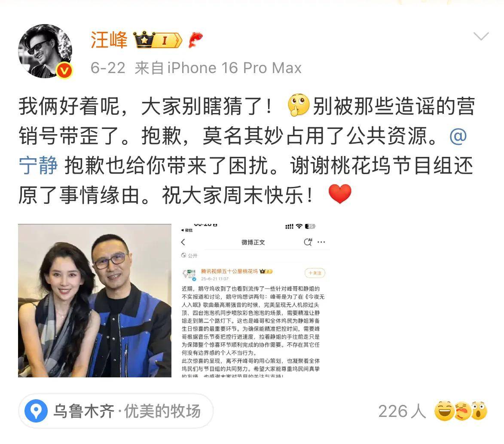Image resolution: width=504 pixels, height=444 pixels.
Task: Open the crown membership level badge
Action: point(158,40)
